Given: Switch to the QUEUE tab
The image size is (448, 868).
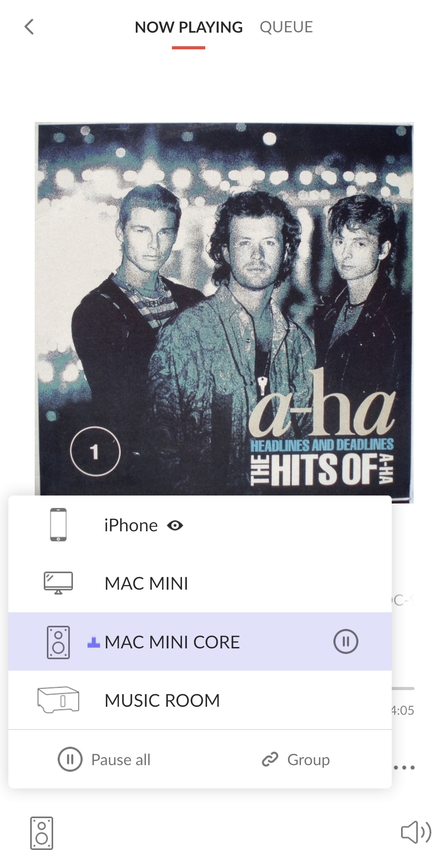Looking at the screenshot, I should point(286,27).
